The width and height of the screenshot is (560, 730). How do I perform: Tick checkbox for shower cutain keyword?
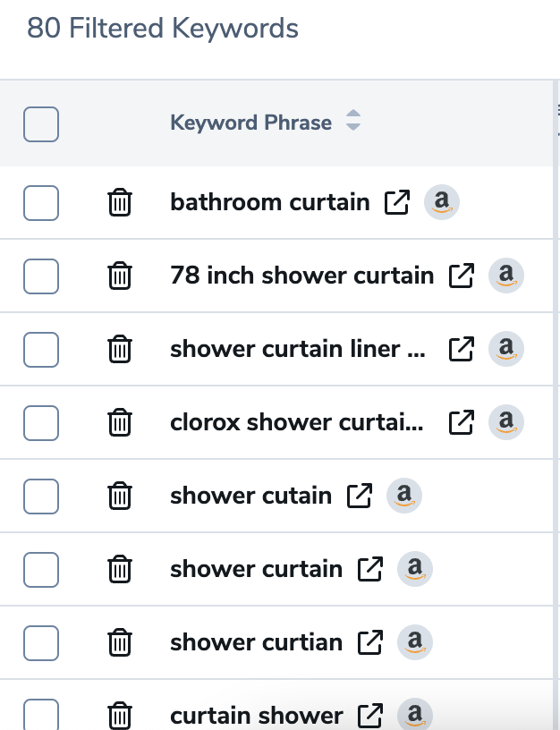click(x=41, y=496)
